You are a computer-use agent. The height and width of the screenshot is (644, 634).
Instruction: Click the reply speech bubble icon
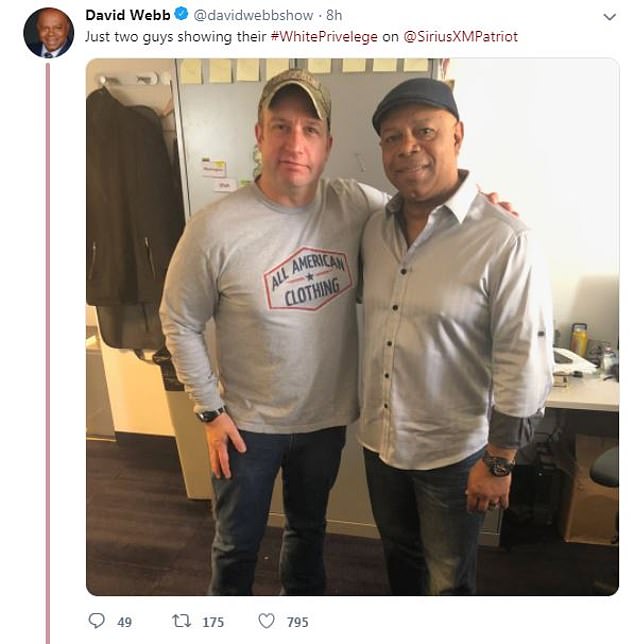pos(96,621)
